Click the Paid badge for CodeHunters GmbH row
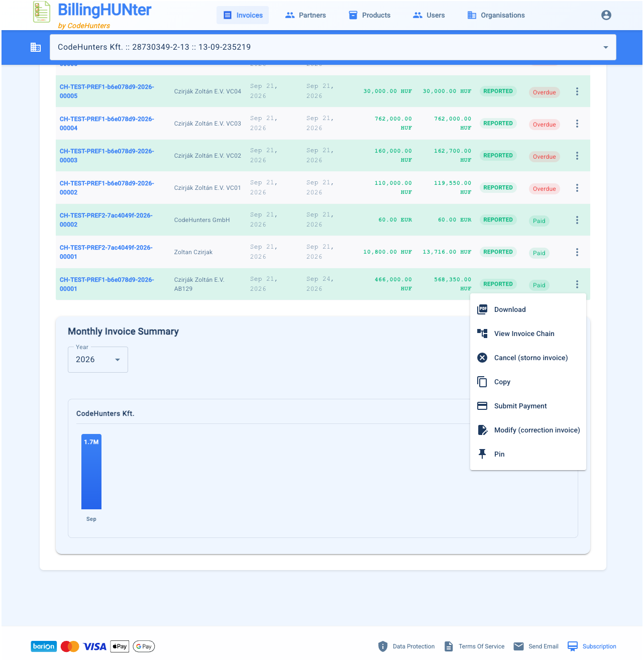The width and height of the screenshot is (644, 661). [x=539, y=221]
